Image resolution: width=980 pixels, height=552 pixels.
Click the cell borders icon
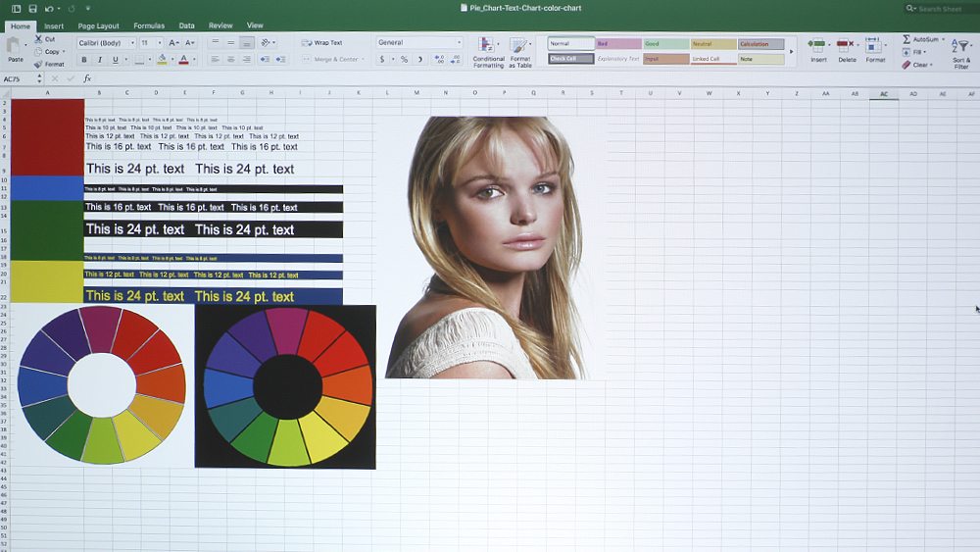pyautogui.click(x=139, y=60)
